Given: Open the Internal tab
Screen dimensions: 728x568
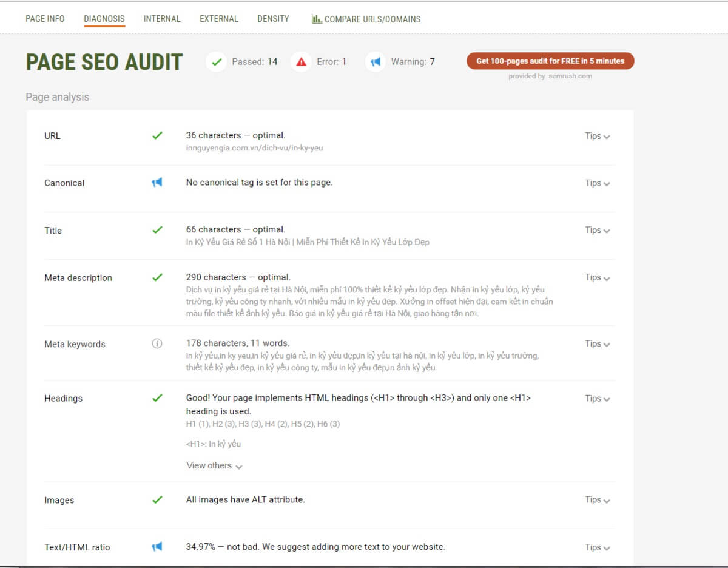Looking at the screenshot, I should tap(162, 19).
